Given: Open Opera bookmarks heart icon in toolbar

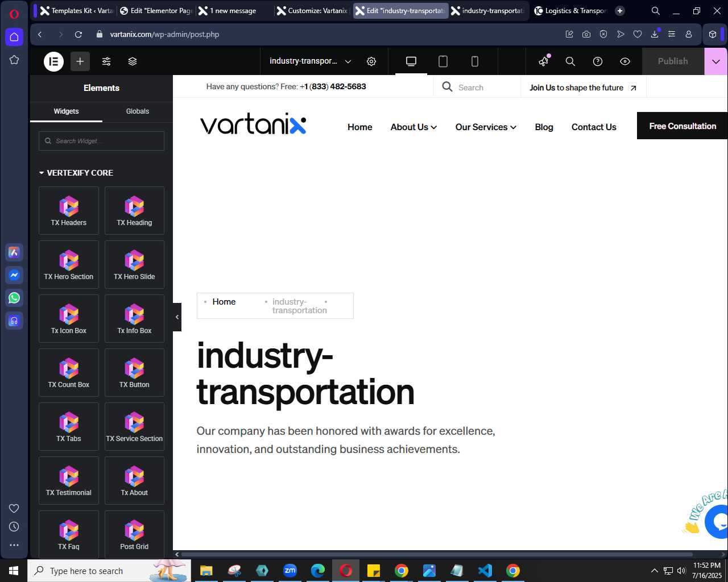Looking at the screenshot, I should point(638,34).
